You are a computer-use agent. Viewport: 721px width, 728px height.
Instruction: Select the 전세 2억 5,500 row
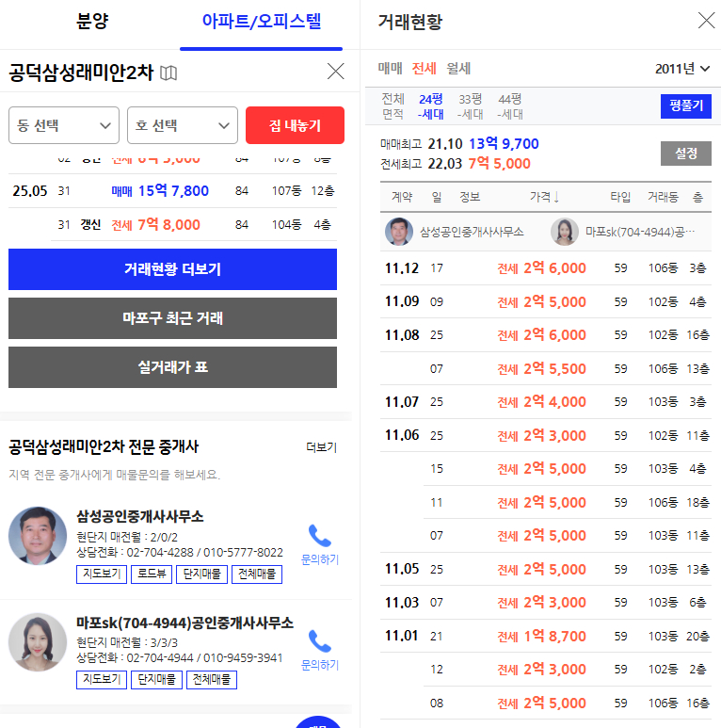pos(546,368)
